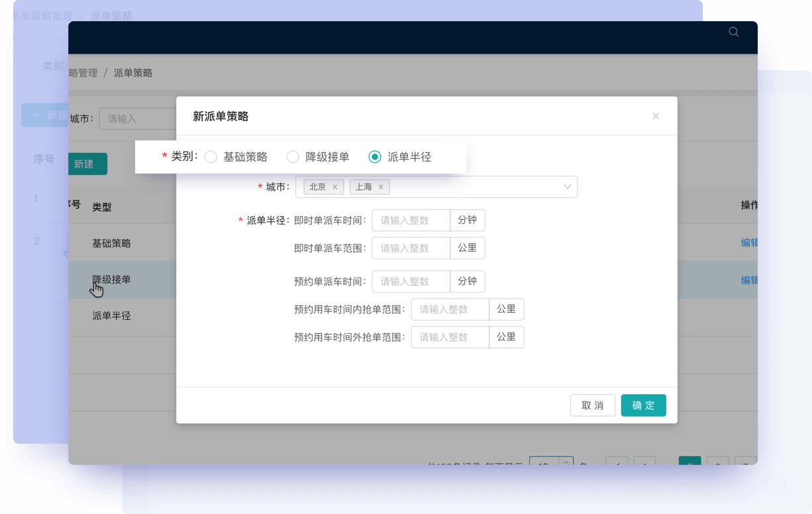Select the 降级接单 table row
The width and height of the screenshot is (812, 514).
(x=111, y=280)
